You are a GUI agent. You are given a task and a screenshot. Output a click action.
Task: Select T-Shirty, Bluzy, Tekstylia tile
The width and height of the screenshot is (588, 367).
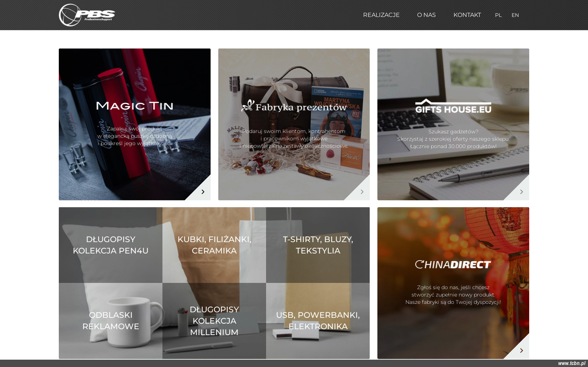click(318, 245)
